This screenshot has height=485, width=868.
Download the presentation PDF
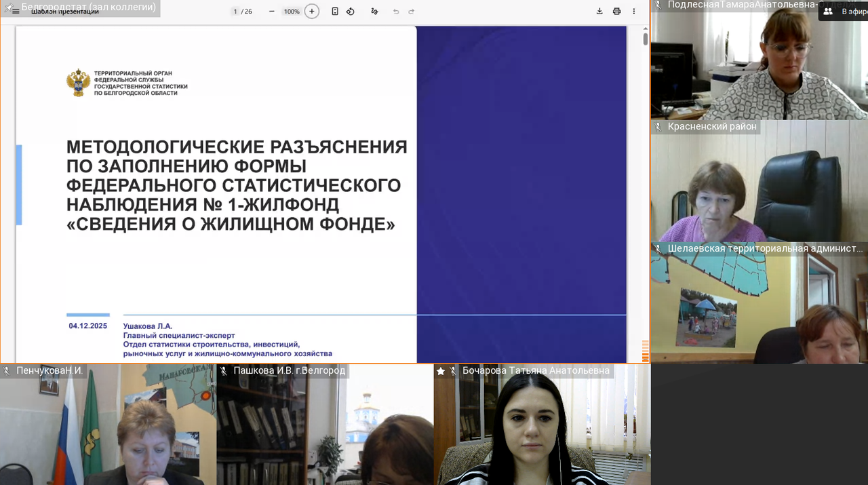click(599, 12)
